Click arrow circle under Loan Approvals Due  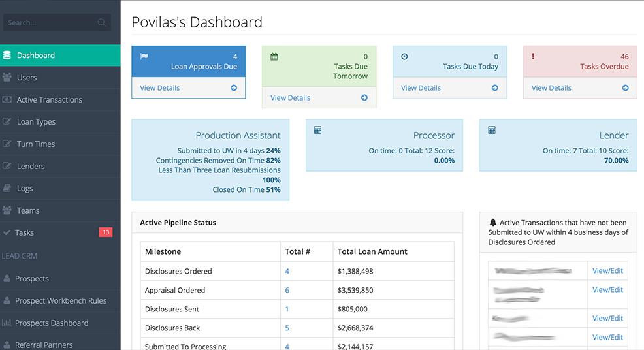[x=234, y=88]
